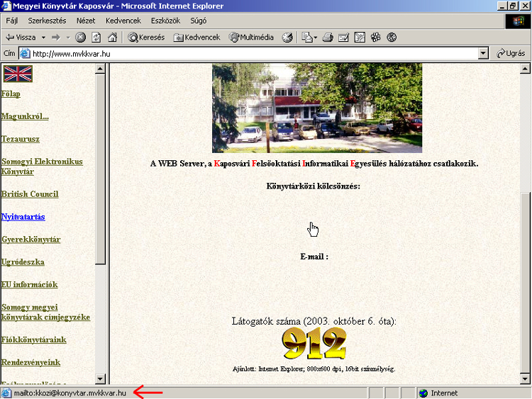Open the forward history dropdown arrow
Viewport: 532px width, 399px height.
(68, 38)
